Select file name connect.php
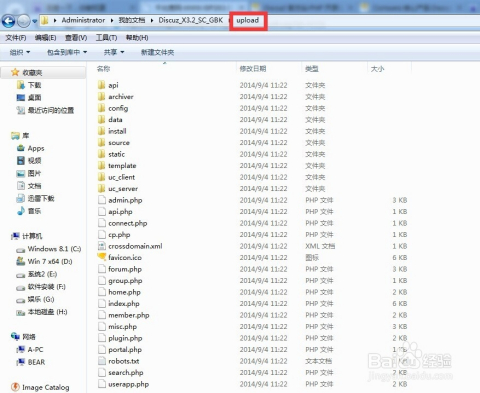This screenshot has width=480, height=393. pos(128,223)
